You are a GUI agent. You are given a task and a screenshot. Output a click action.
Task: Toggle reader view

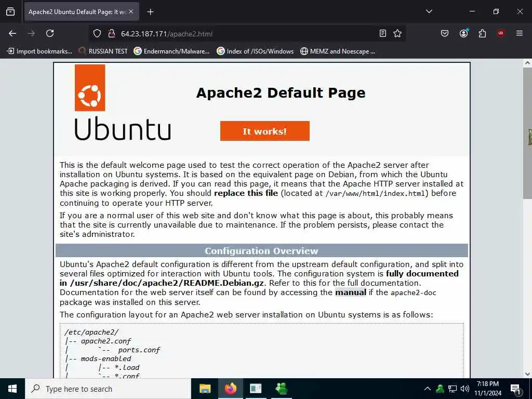[x=383, y=33]
